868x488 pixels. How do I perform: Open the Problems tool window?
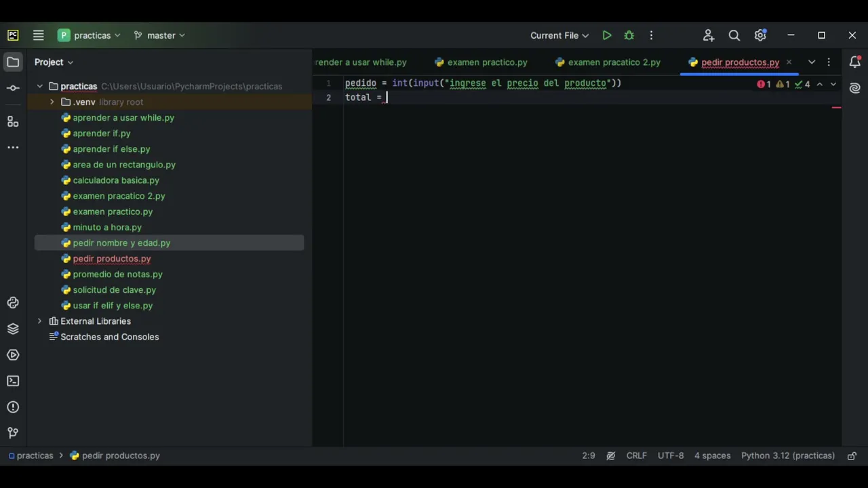click(x=13, y=407)
